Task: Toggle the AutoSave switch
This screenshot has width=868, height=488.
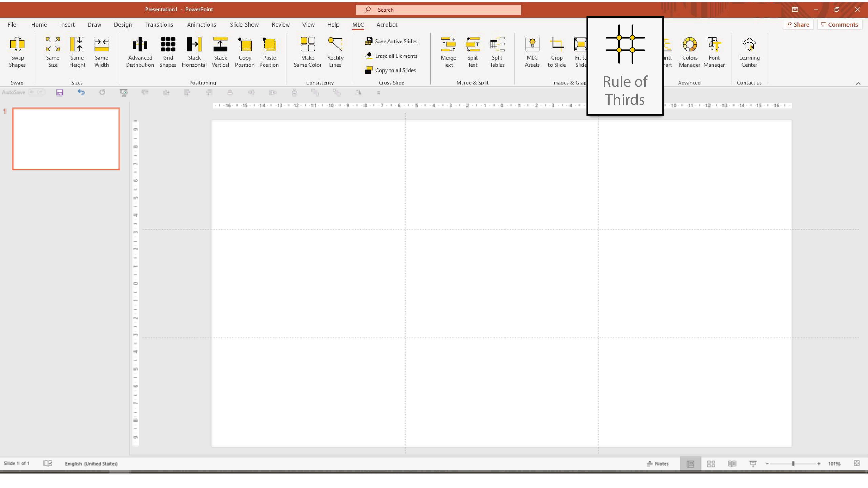Action: pyautogui.click(x=36, y=92)
